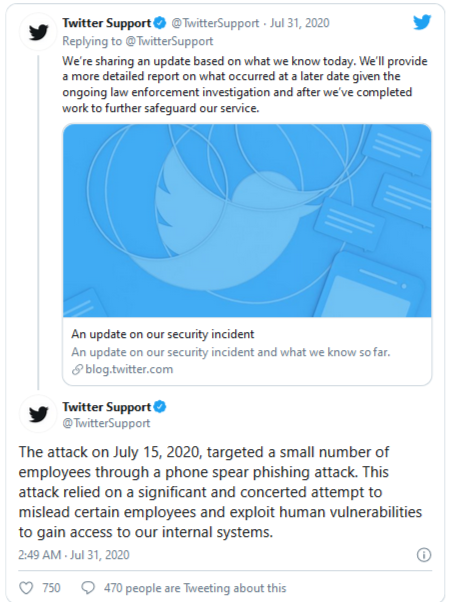View '470 people are Tweeting about this'

(195, 588)
